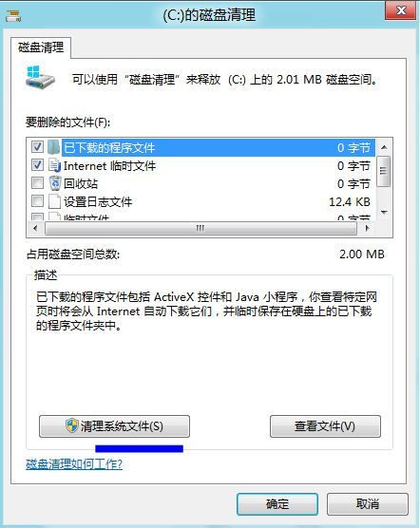The height and width of the screenshot is (528, 420).
Task: Click the vertical scrollbar thumb in file list
Action: 384,171
